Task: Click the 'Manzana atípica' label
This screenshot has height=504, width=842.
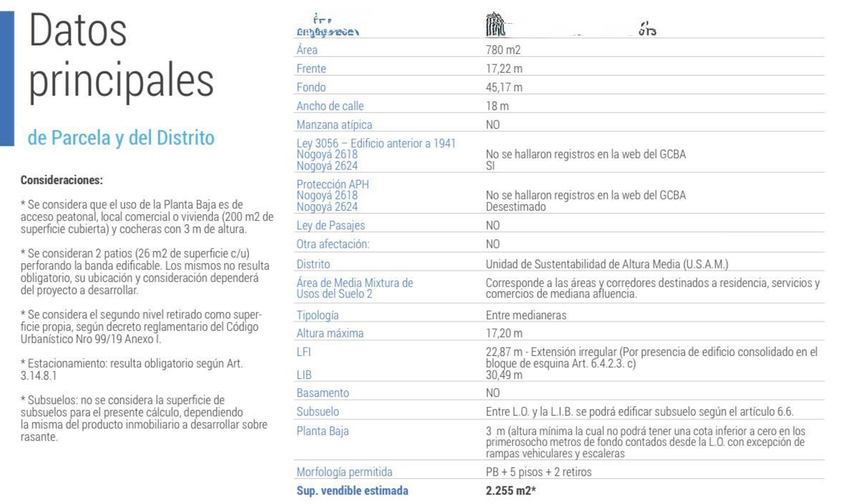Action: coord(335,124)
